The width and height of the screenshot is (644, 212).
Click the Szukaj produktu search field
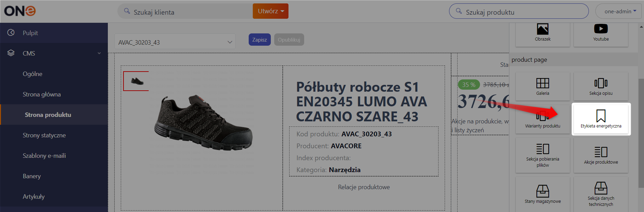pyautogui.click(x=519, y=11)
